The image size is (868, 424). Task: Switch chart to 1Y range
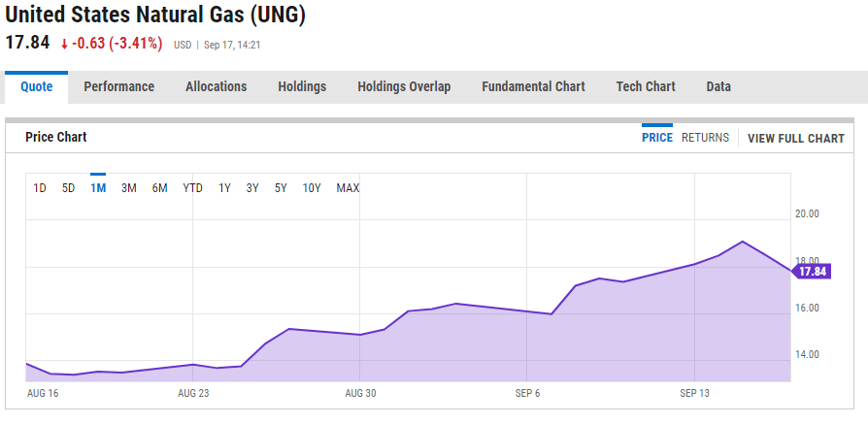[224, 188]
